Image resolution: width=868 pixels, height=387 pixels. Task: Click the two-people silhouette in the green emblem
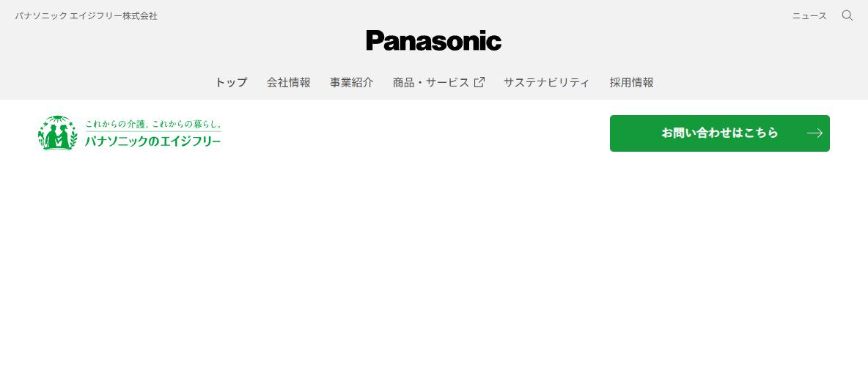tap(58, 136)
